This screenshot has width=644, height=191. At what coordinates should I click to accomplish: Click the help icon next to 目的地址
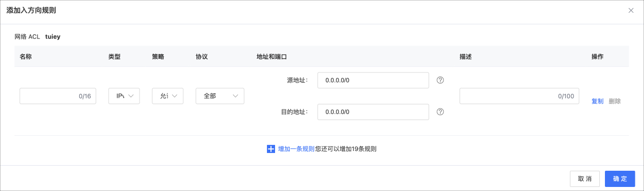click(x=440, y=111)
